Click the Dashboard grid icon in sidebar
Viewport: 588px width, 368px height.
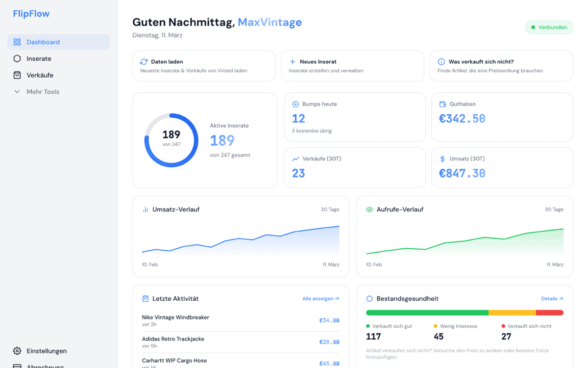(17, 42)
